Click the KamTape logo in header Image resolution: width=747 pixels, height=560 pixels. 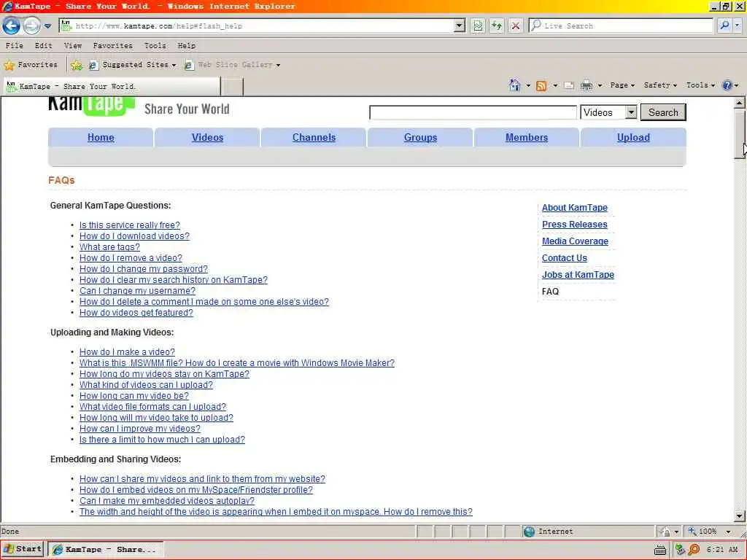click(x=91, y=106)
